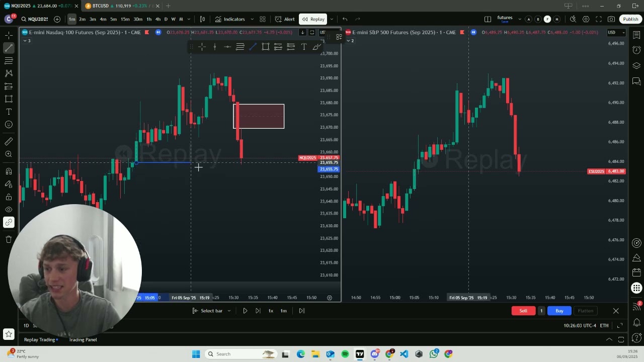The height and width of the screenshot is (362, 644).
Task: Play the bar replay
Action: pos(245,311)
